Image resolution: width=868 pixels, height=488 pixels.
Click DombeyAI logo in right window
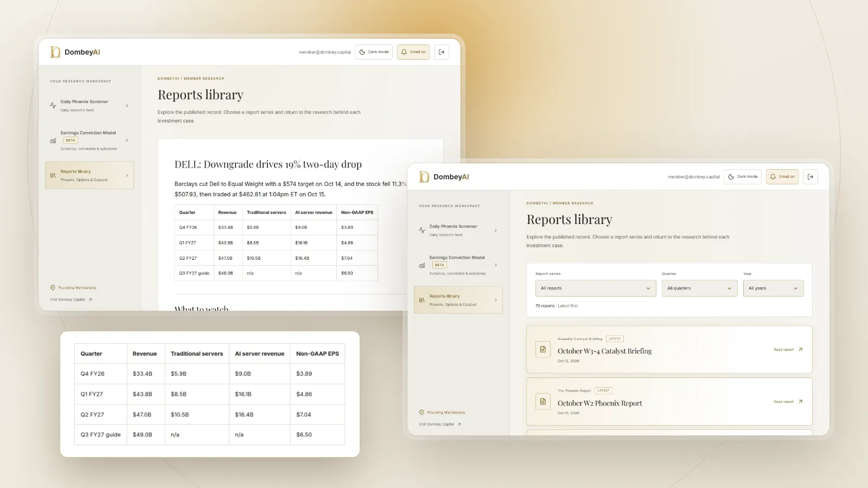[444, 177]
